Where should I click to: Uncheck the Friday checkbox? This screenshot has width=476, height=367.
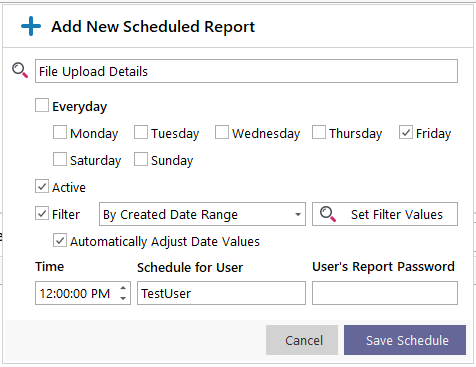point(406,132)
